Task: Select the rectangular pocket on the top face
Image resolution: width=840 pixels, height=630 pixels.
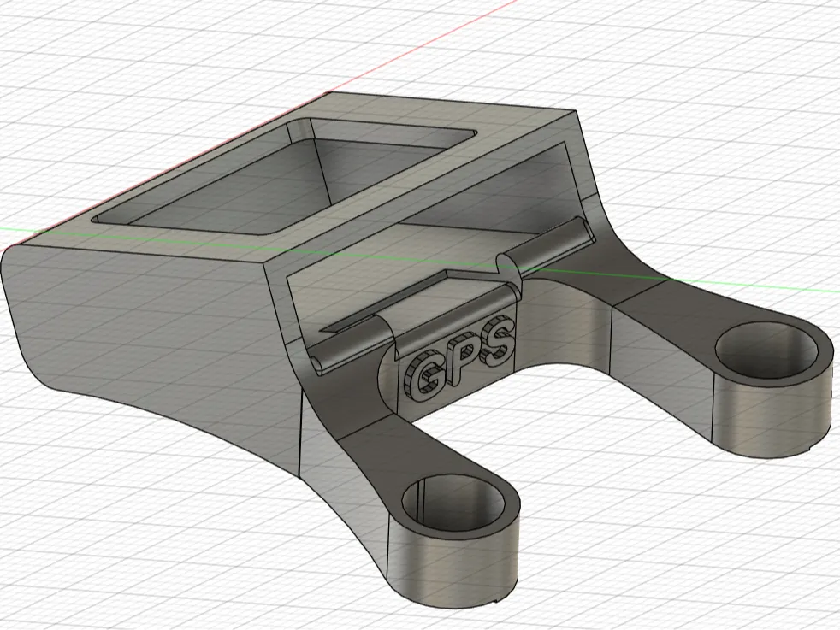Action: click(x=284, y=177)
